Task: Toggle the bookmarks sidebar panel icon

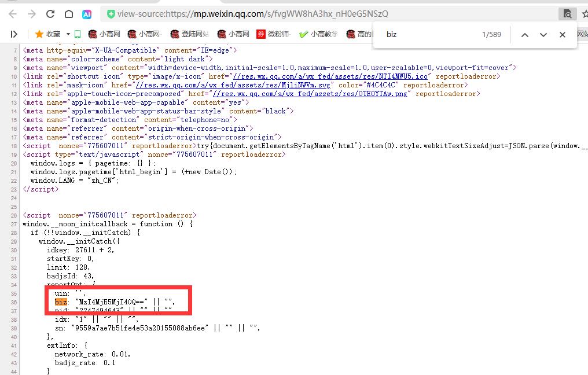Action: pyautogui.click(x=14, y=35)
